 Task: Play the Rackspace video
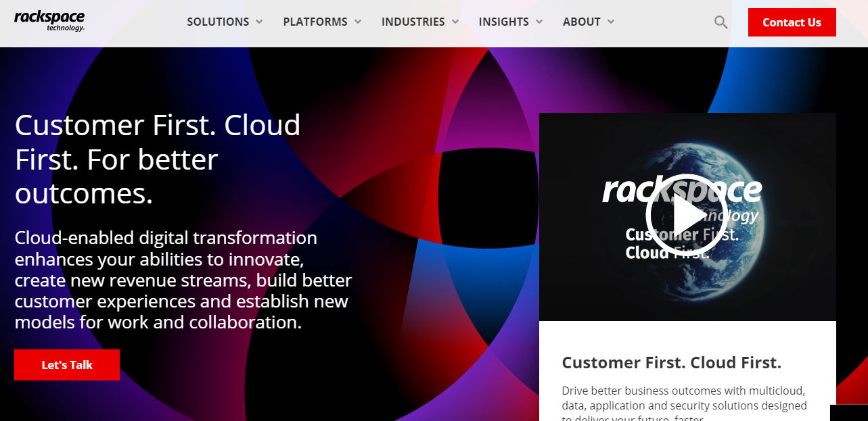pyautogui.click(x=687, y=216)
